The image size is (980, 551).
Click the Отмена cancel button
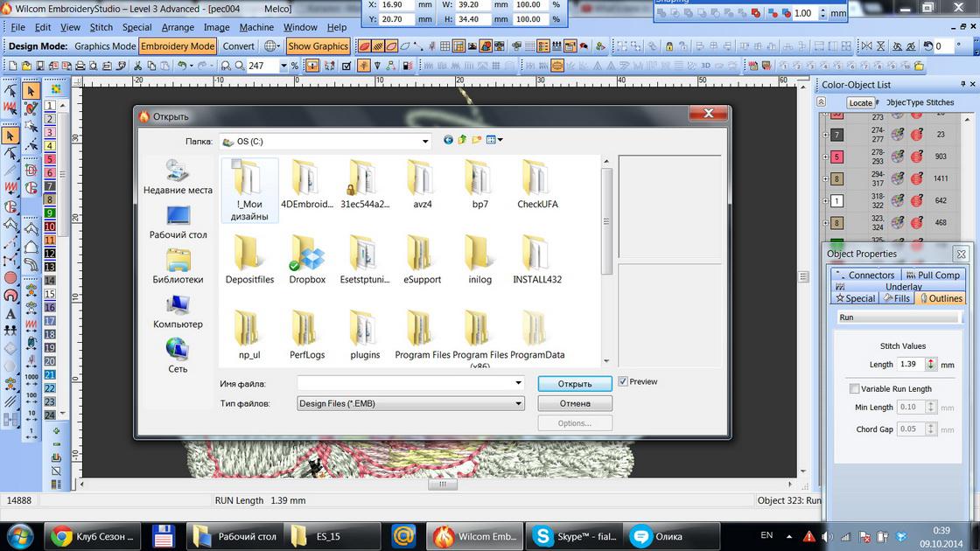pos(574,403)
